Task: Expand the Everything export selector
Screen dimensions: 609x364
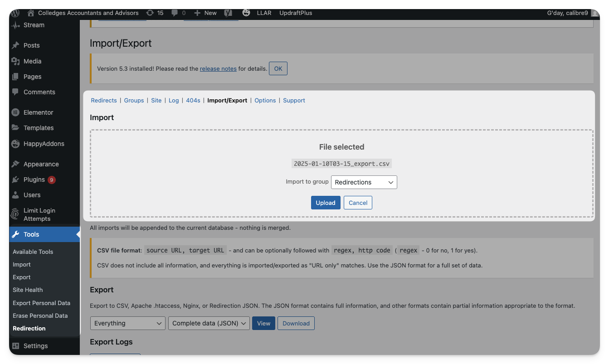Action: pyautogui.click(x=127, y=323)
